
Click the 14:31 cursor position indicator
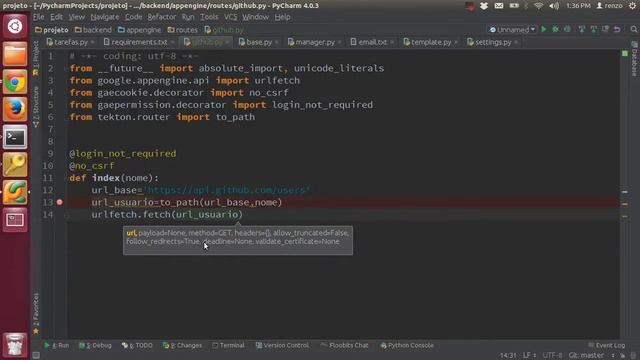click(508, 356)
